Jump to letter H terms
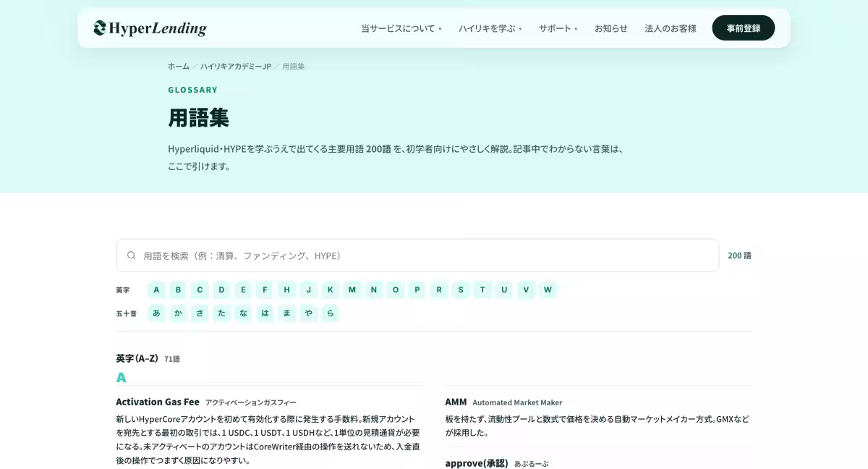The width and height of the screenshot is (868, 469). [286, 290]
